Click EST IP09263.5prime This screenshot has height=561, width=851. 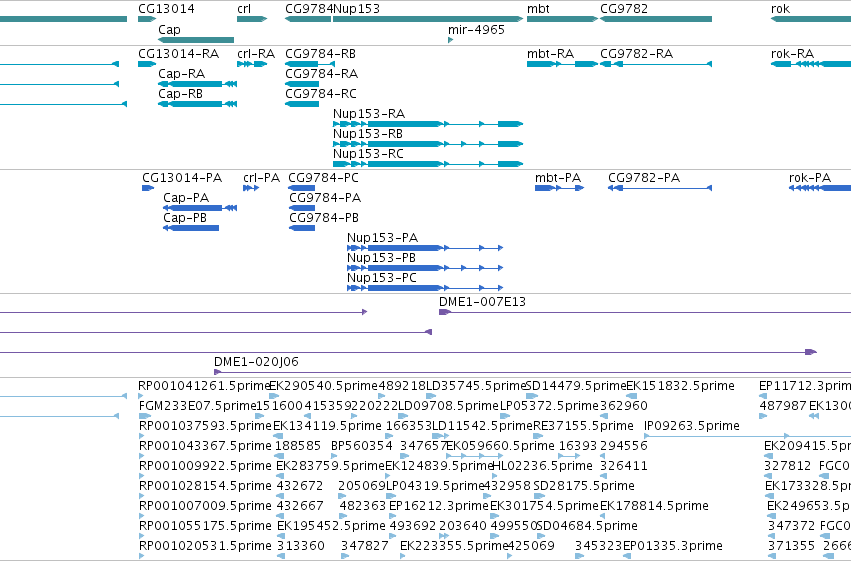point(691,426)
